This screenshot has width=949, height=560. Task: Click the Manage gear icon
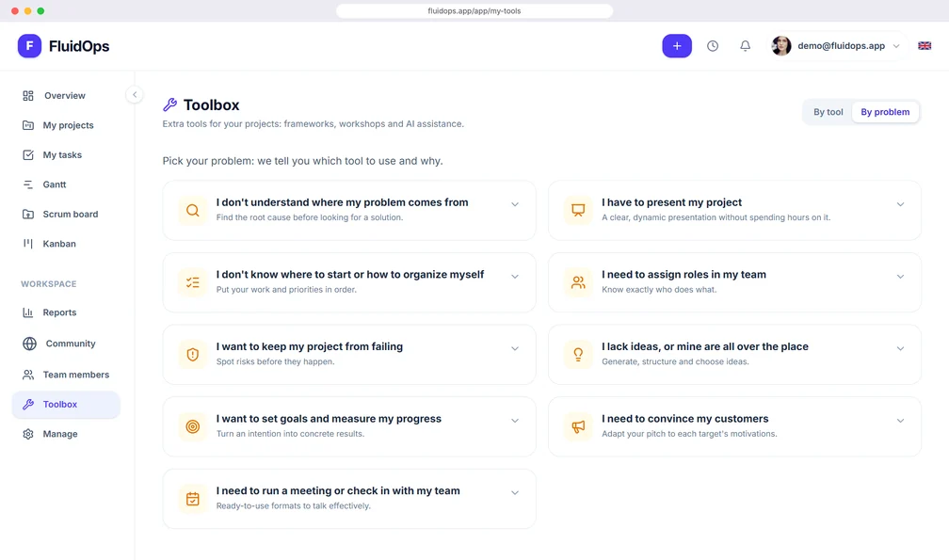pyautogui.click(x=28, y=434)
